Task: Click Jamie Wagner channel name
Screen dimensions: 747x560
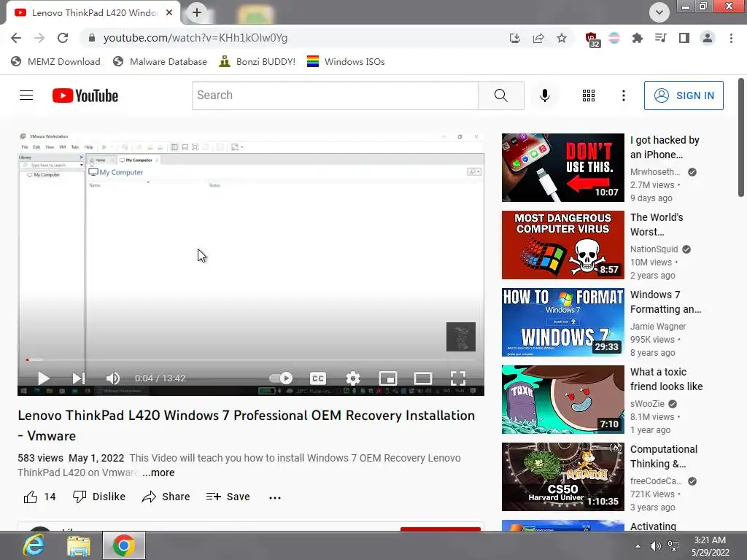Action: [x=658, y=326]
